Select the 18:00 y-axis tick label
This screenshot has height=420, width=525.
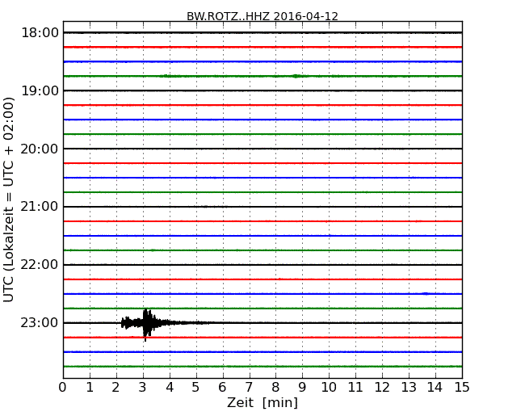coord(40,33)
